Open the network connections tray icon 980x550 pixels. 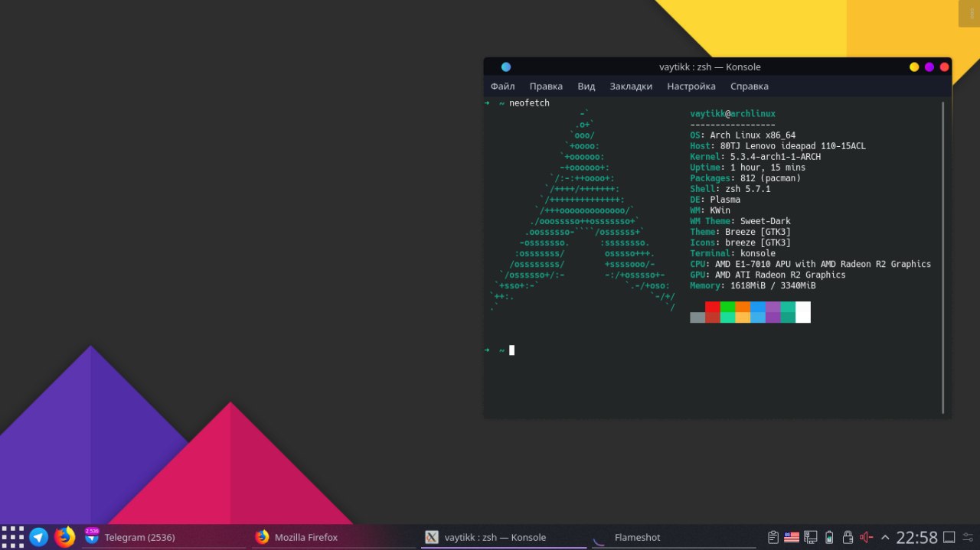[811, 537]
